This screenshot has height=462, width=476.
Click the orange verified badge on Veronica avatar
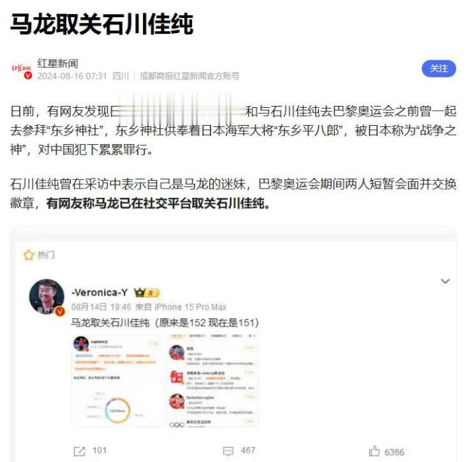(x=60, y=311)
